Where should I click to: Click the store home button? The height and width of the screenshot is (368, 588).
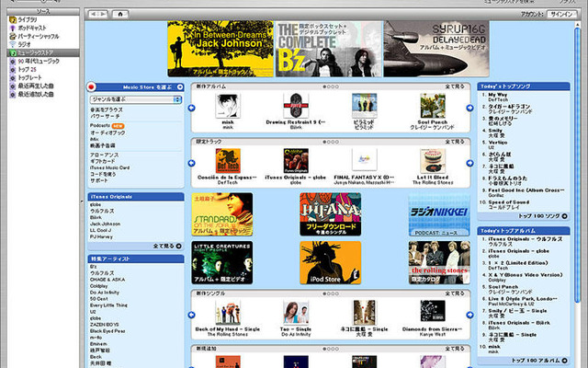coord(120,15)
